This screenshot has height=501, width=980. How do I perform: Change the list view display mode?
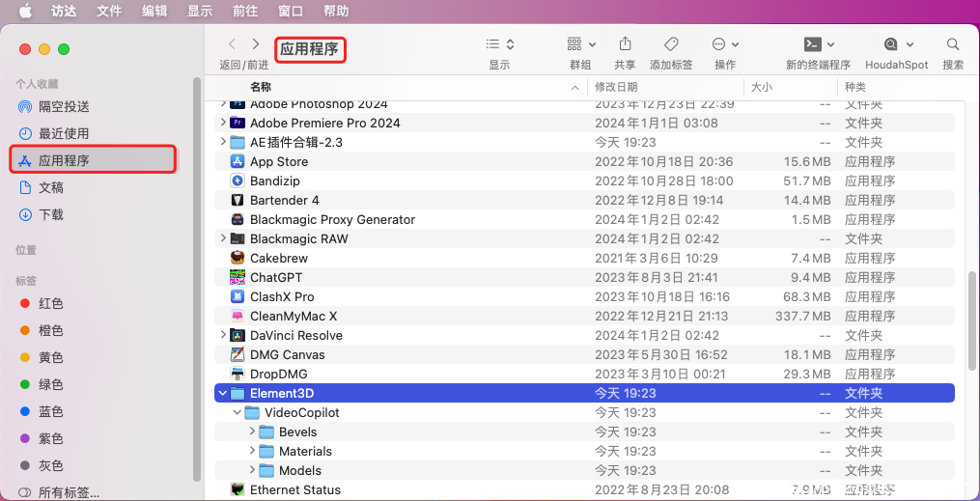(x=499, y=44)
